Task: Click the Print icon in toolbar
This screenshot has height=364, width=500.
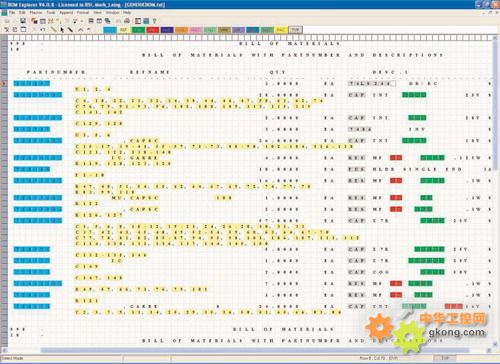Action: [127, 21]
